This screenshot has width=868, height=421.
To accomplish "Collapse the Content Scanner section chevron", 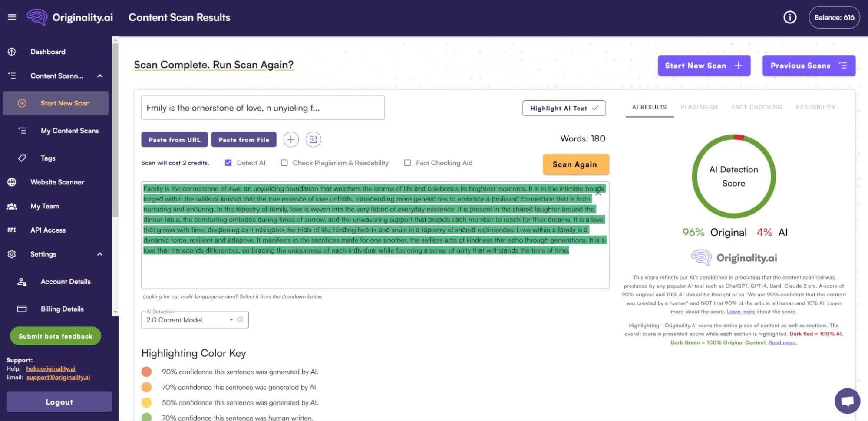I will tap(100, 76).
